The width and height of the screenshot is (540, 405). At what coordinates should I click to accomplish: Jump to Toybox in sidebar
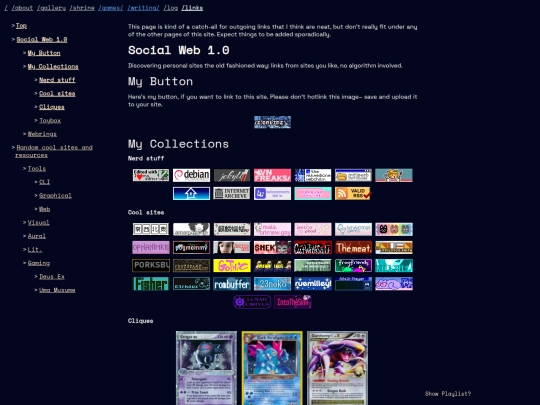coord(50,120)
